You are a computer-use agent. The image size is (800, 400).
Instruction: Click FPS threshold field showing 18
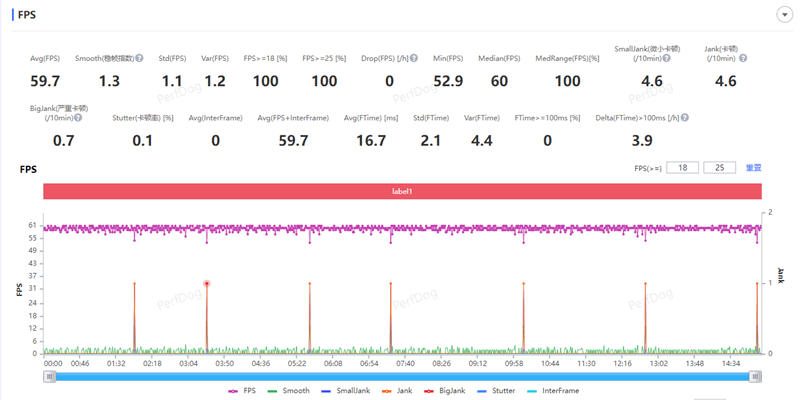point(683,168)
